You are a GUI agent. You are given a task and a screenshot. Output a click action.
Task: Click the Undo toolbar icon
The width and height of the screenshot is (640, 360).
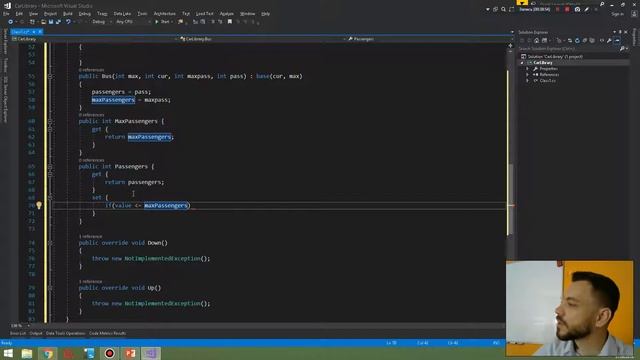[x=68, y=22]
